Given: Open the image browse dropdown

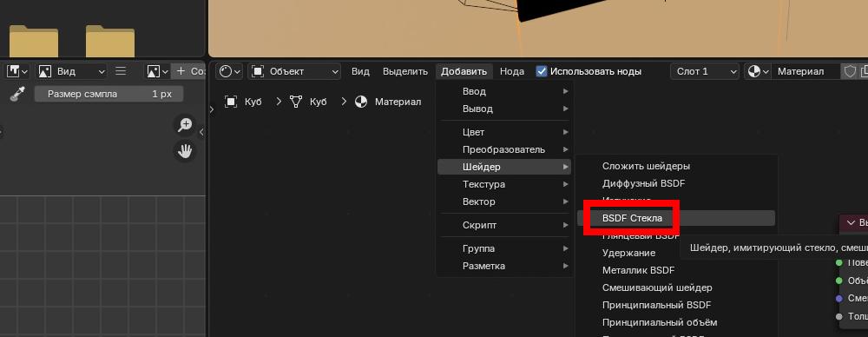Looking at the screenshot, I should (157, 71).
